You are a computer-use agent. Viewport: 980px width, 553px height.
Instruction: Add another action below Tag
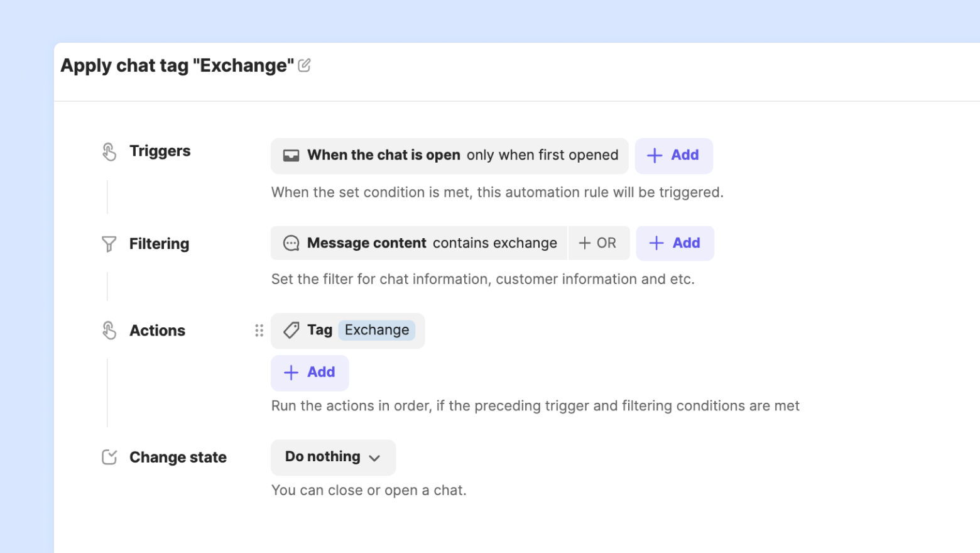click(x=310, y=373)
